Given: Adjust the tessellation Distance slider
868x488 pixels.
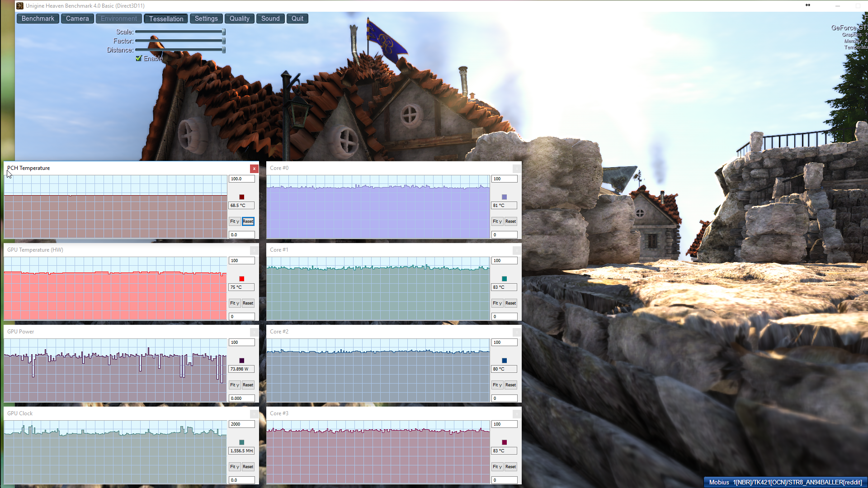Looking at the screenshot, I should [180, 50].
